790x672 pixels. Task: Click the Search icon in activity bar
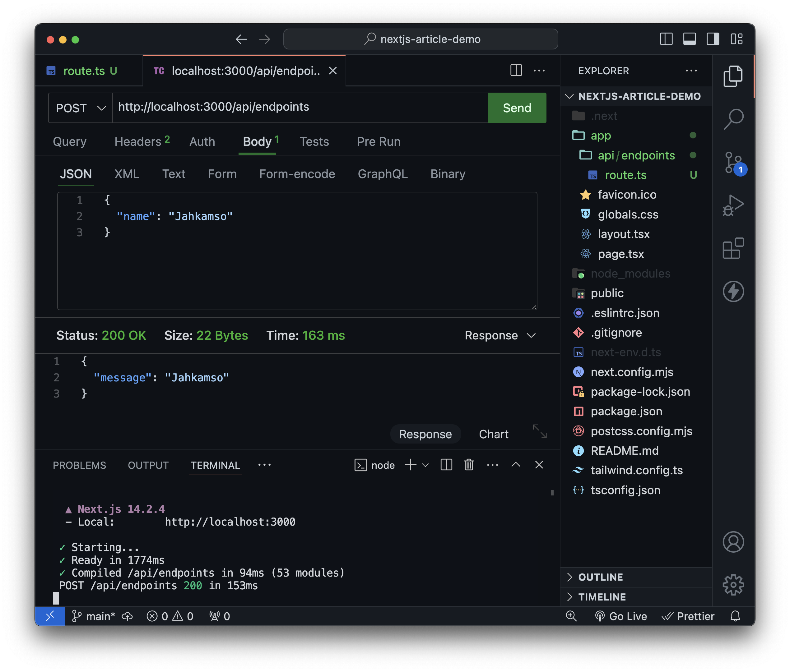click(733, 119)
